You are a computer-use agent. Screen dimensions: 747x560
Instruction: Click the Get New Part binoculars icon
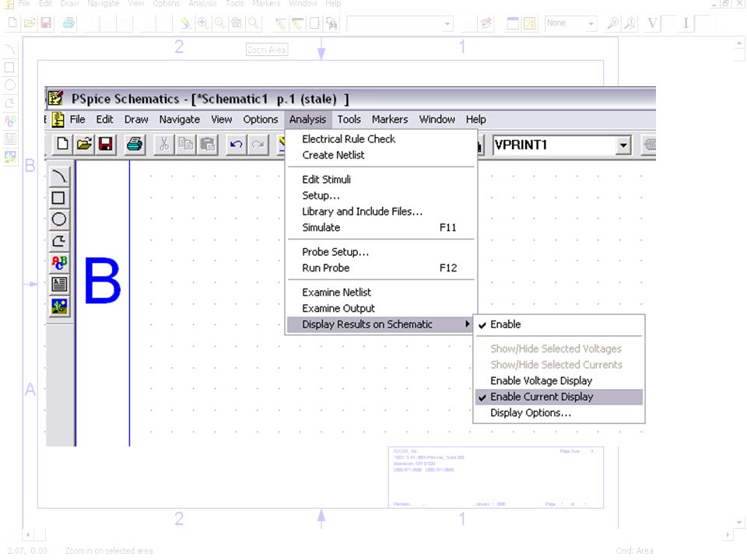331,23
